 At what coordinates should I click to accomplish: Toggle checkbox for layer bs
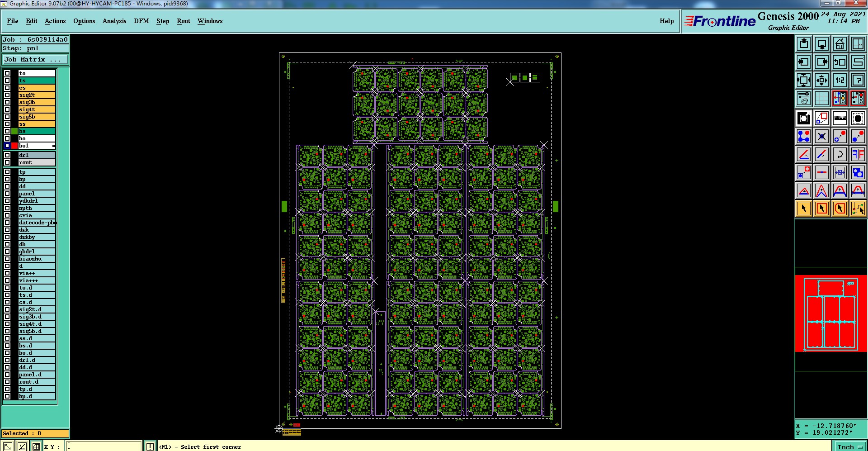pyautogui.click(x=7, y=131)
